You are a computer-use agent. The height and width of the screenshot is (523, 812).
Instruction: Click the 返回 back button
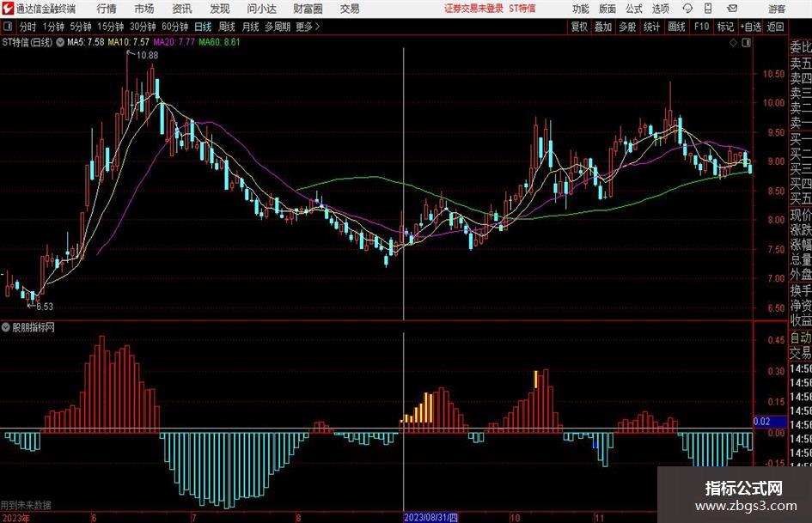pos(775,27)
